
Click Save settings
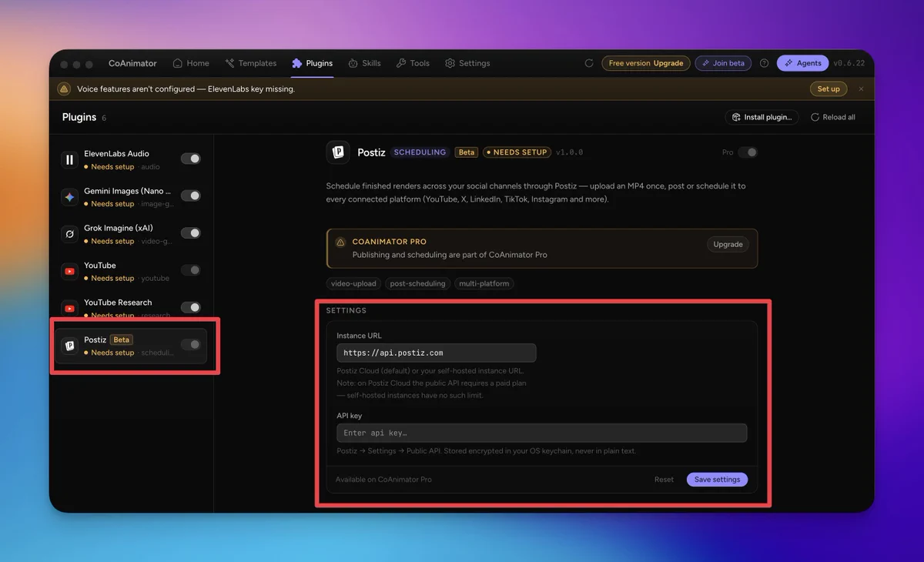[717, 480]
